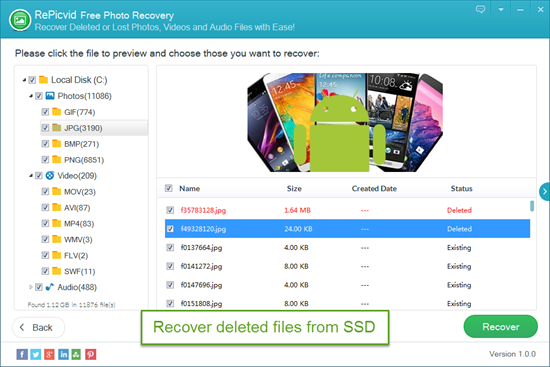Click the WMV folder icon
The image size is (550, 367).
click(x=56, y=239)
